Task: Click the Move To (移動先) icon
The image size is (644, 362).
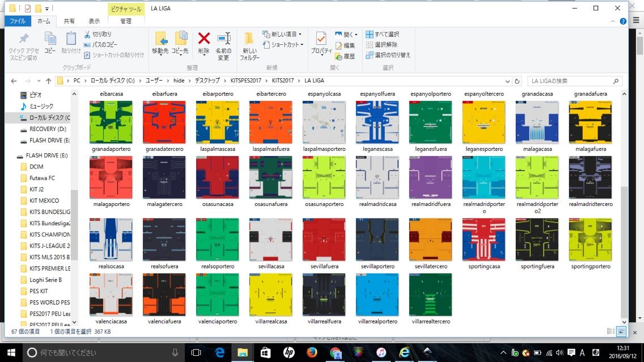Action: coord(160,39)
